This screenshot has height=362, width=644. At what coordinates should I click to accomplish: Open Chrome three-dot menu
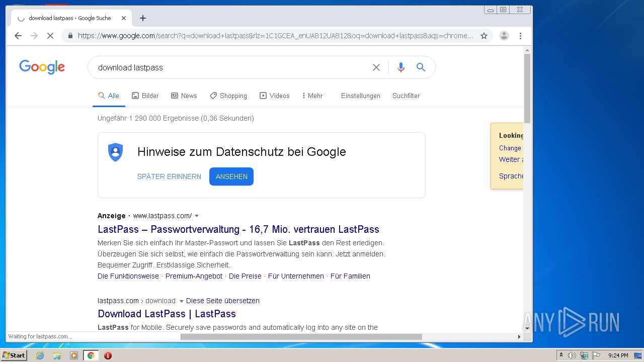[520, 36]
